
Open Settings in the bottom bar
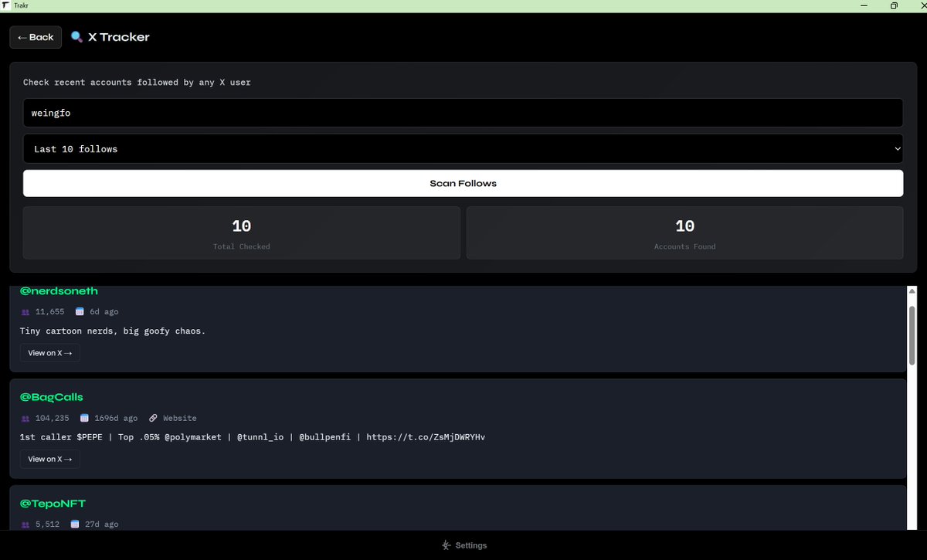coord(463,545)
